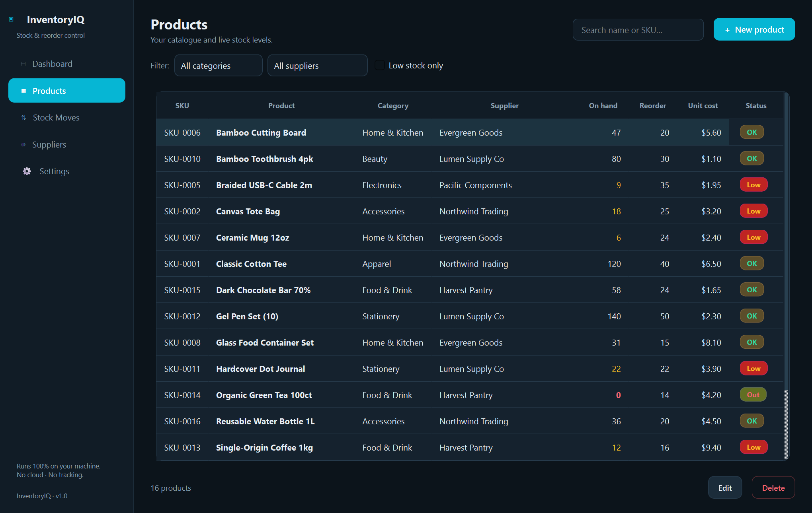Click the Out status badge for Organic Green Tea
The image size is (812, 513).
[753, 395]
